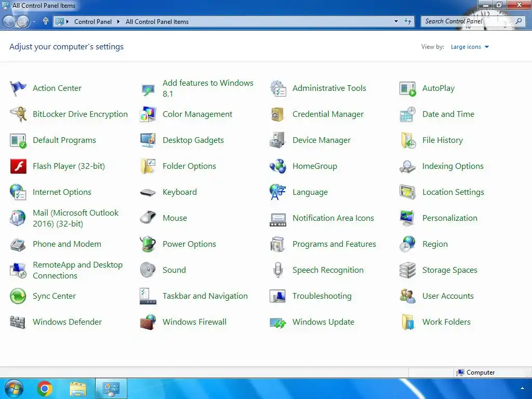The width and height of the screenshot is (532, 399).
Task: Open the Troubleshooting link
Action: [x=322, y=296]
